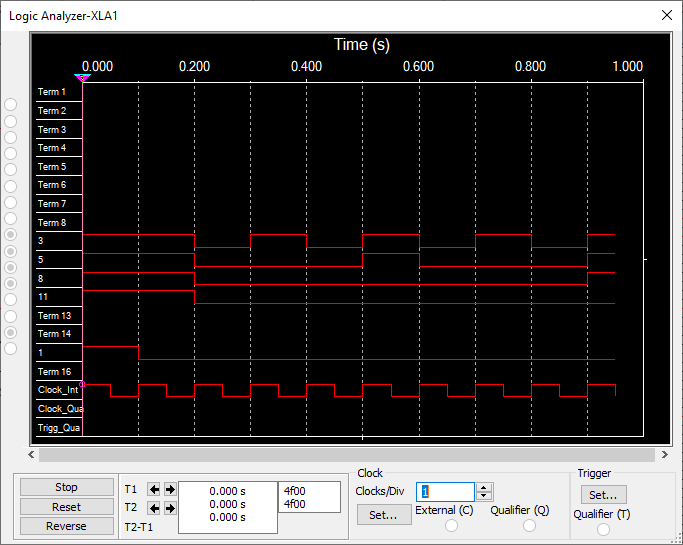Increase Clocks/Div value with up stepper

tap(484, 487)
